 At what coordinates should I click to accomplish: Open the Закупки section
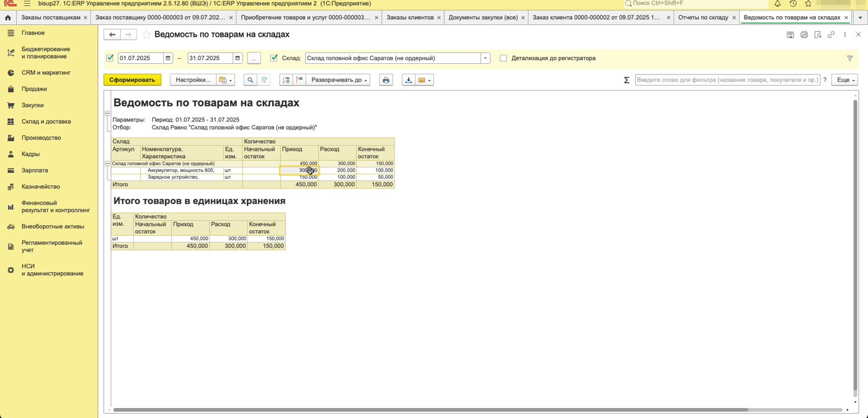(x=33, y=105)
